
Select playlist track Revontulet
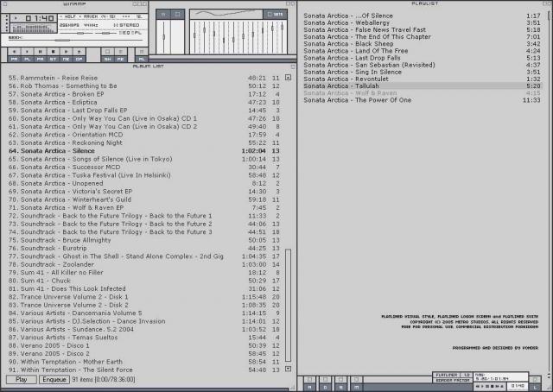(423, 79)
